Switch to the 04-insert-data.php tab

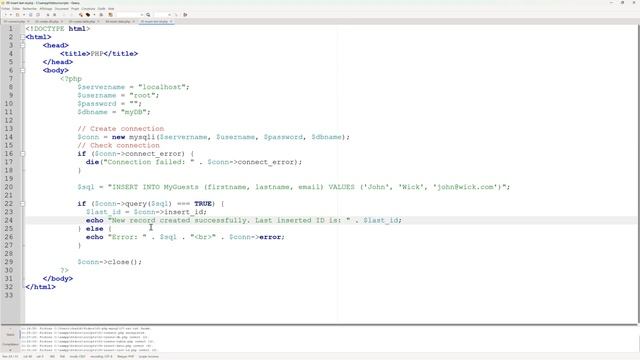pos(118,21)
